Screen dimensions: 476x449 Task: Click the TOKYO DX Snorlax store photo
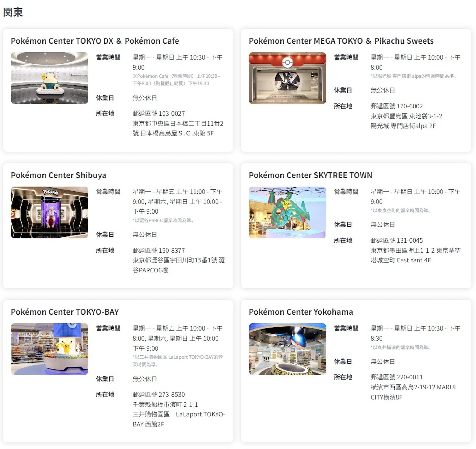pos(49,78)
